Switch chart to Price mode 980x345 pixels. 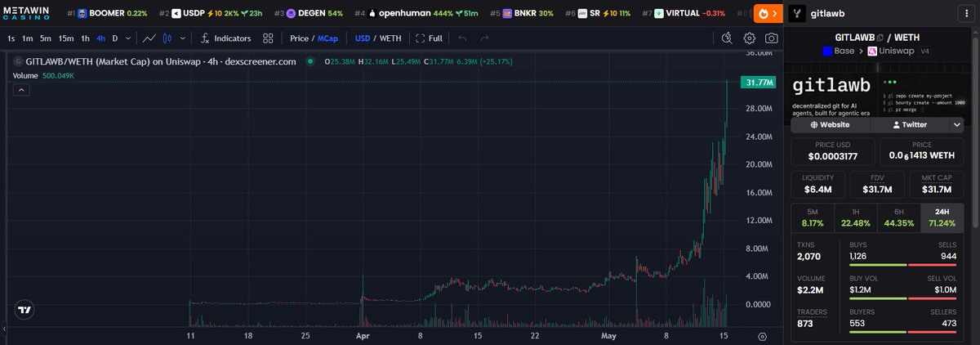299,38
